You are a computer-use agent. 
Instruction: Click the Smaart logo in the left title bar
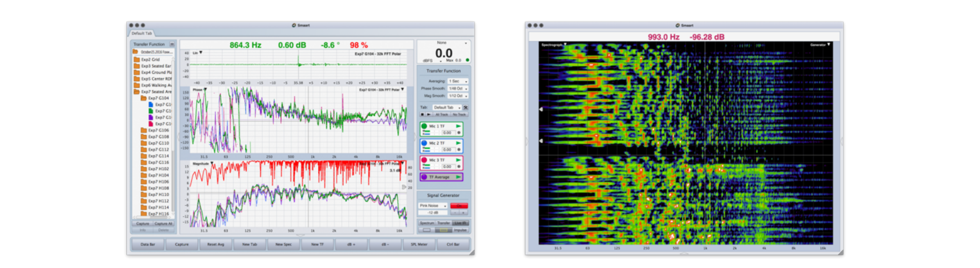coord(294,25)
